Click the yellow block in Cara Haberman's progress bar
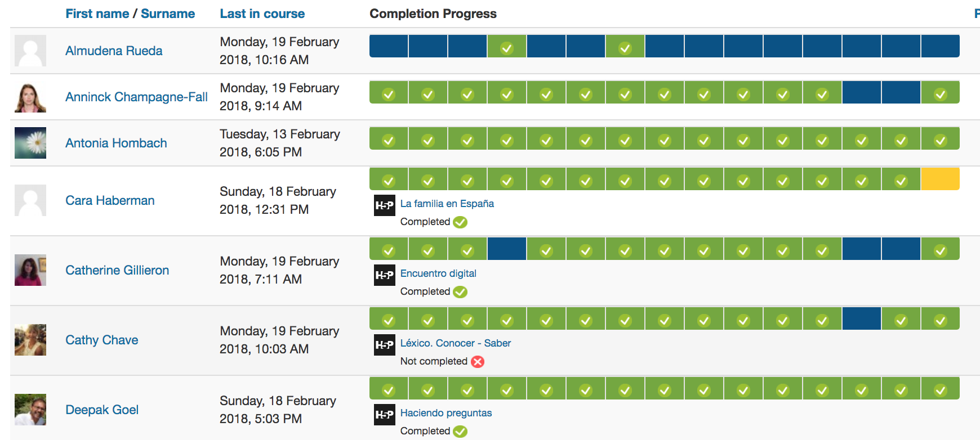 [940, 179]
